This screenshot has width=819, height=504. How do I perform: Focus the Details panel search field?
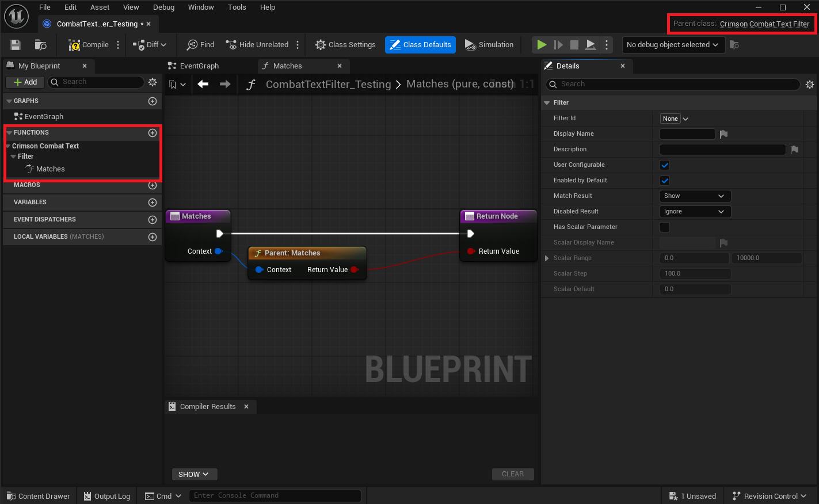[x=673, y=84]
